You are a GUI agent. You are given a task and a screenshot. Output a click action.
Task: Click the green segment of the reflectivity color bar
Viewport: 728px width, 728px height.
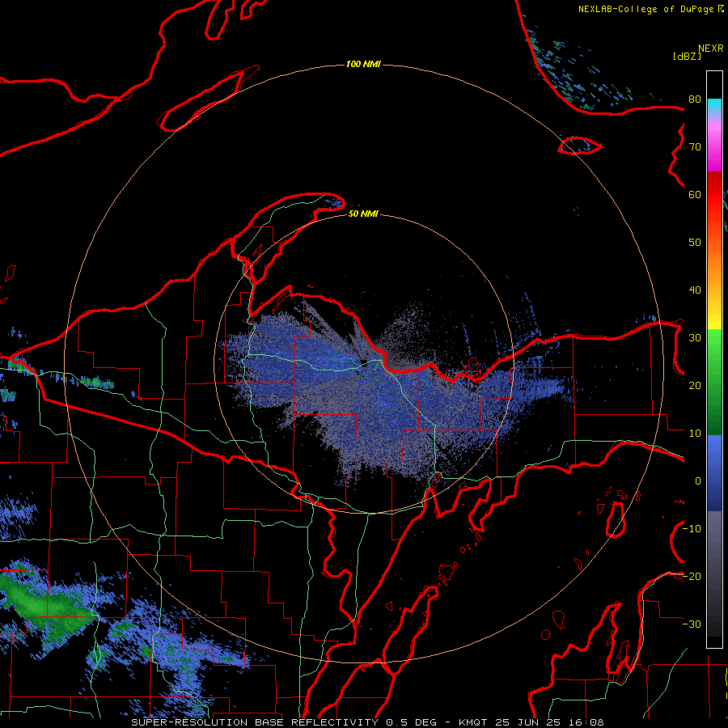(x=714, y=382)
